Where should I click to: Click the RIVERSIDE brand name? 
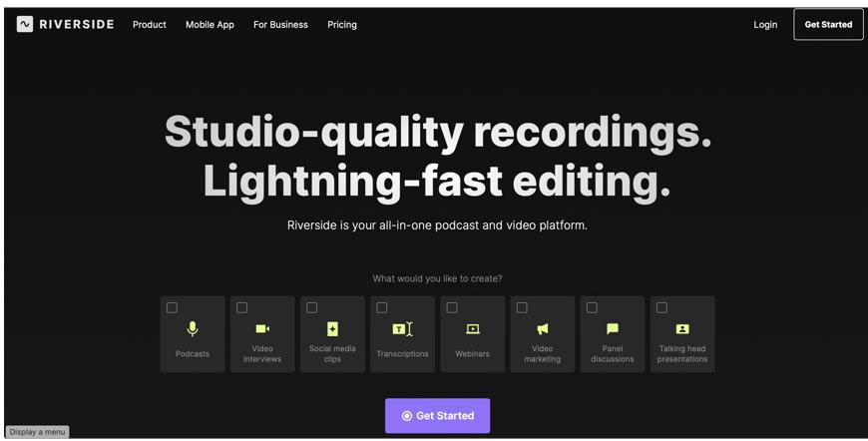coord(77,24)
